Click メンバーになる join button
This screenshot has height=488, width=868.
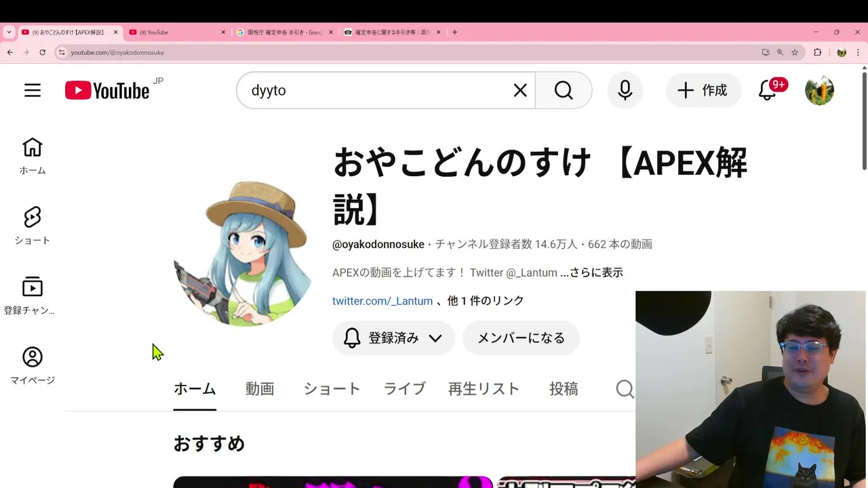(x=521, y=338)
